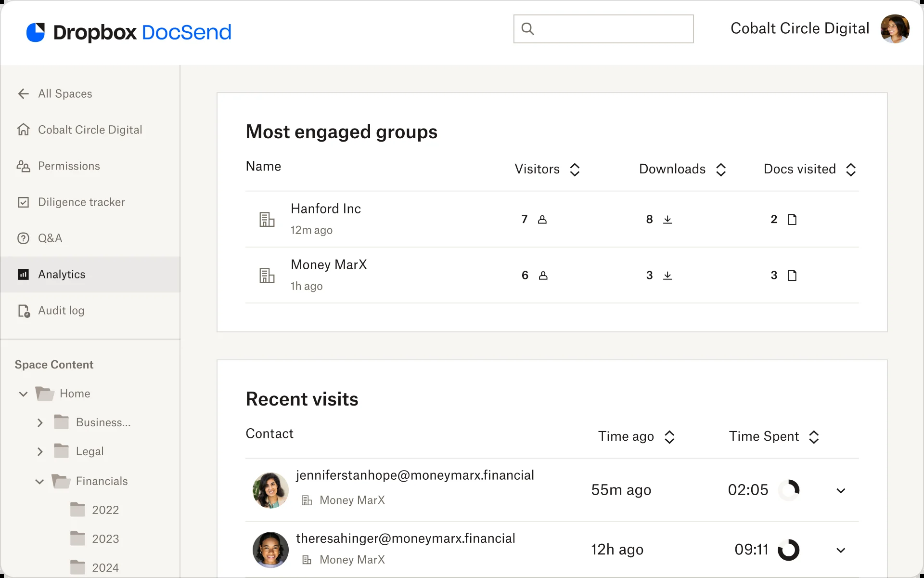
Task: Click the download icon for Hanford Inc
Action: (667, 220)
